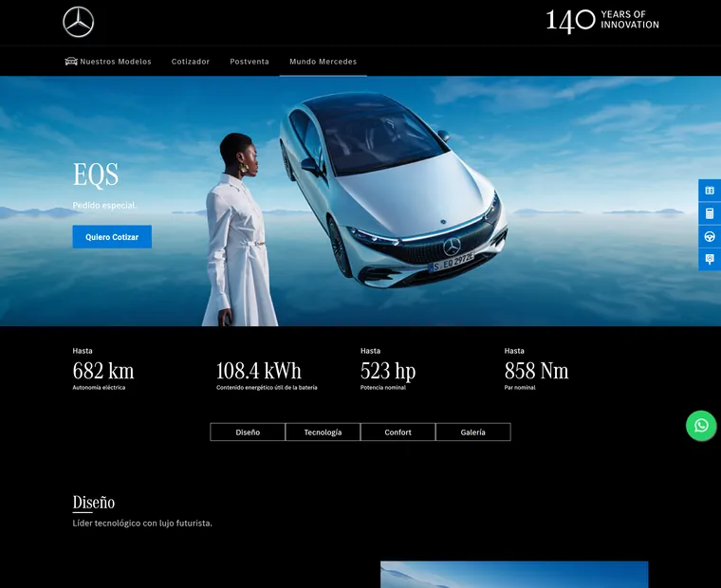
Task: Select Mundo Mercedes in the navigation
Action: click(323, 61)
